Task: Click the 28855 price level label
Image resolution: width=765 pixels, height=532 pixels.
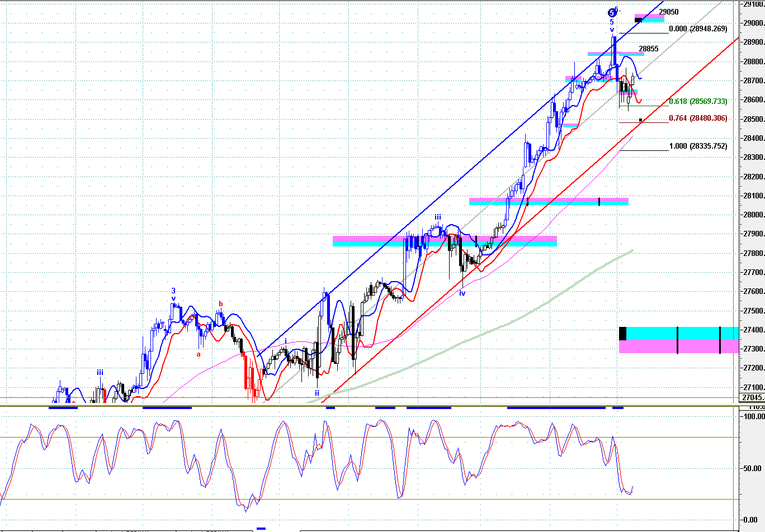Action: (x=649, y=49)
